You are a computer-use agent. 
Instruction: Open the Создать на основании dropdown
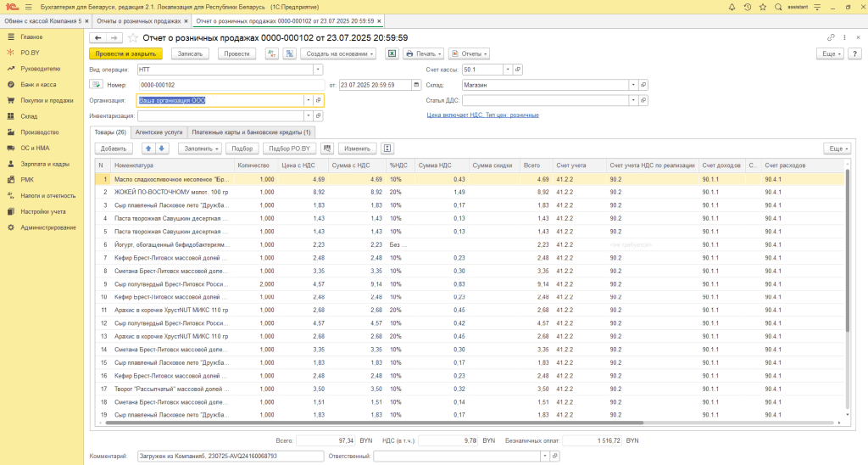(339, 53)
